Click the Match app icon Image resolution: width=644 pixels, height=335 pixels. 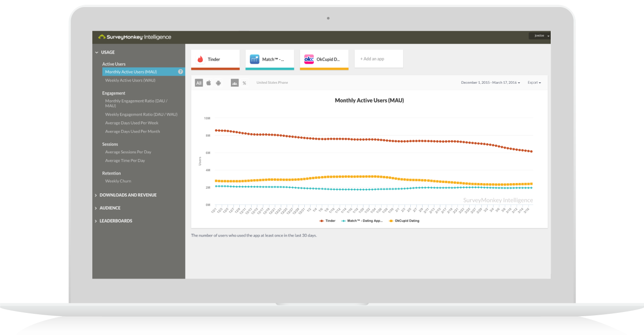[x=254, y=59]
